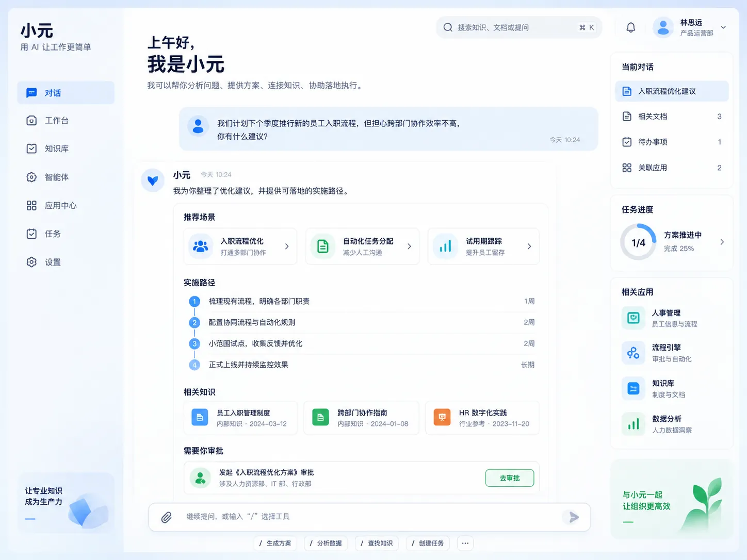This screenshot has height=560, width=747.
Task: Click the search magnifier icon
Action: click(448, 27)
